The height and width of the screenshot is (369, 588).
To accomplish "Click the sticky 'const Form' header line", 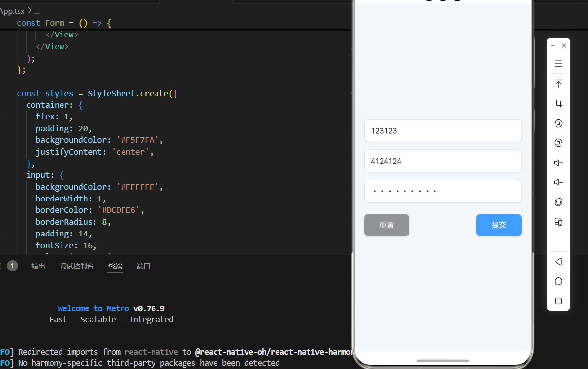I will pos(64,23).
